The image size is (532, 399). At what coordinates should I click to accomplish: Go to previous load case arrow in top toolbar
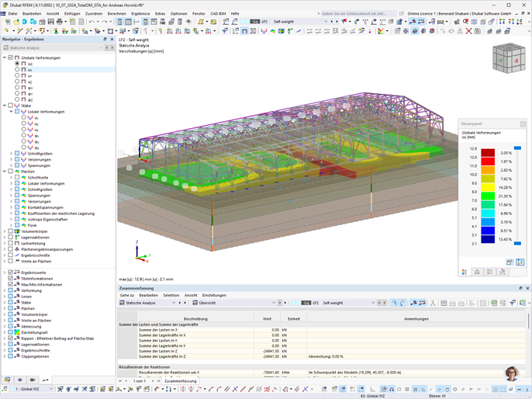pos(332,22)
